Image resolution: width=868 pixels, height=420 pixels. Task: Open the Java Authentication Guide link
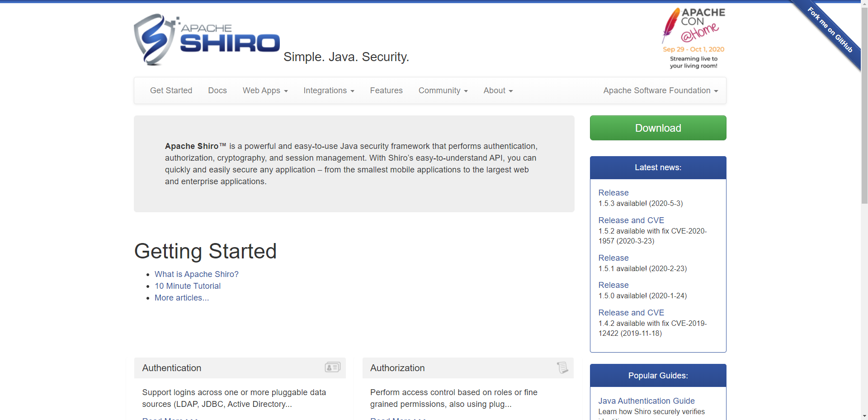[x=646, y=401]
